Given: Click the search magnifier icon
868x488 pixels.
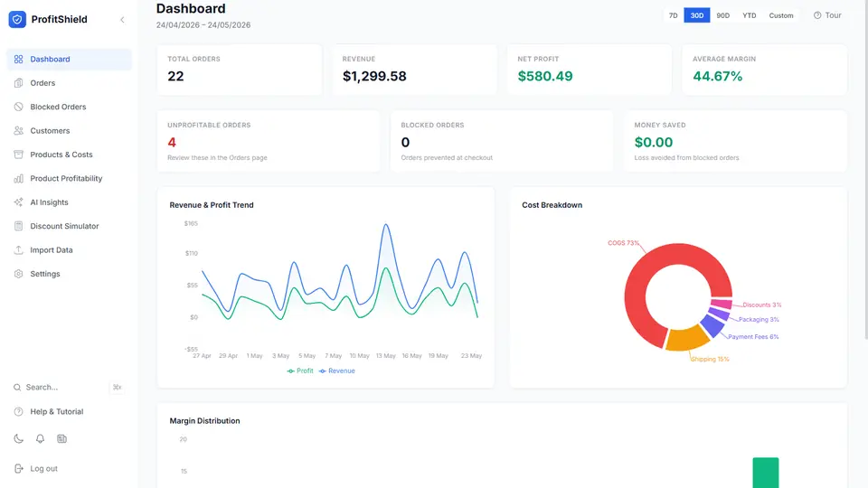Looking at the screenshot, I should click(x=17, y=388).
